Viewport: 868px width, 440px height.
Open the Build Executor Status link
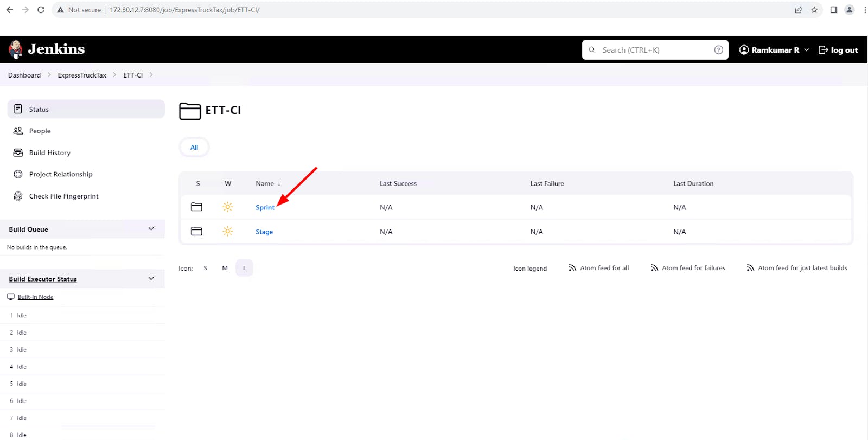click(43, 279)
